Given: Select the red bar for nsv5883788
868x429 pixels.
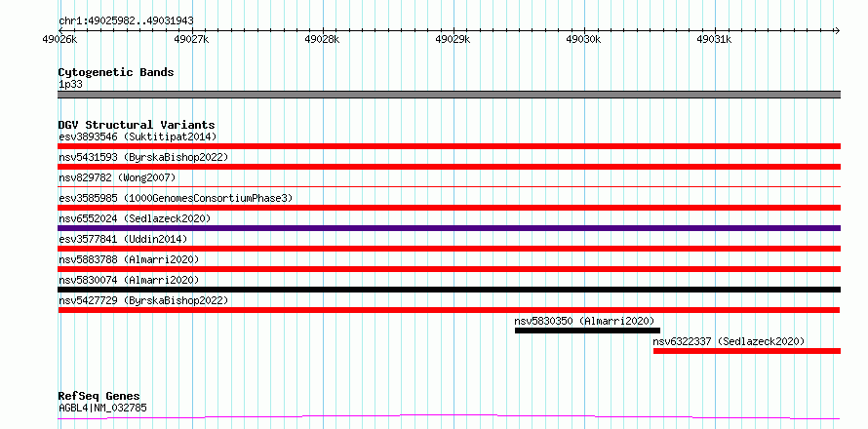Looking at the screenshot, I should [449, 269].
